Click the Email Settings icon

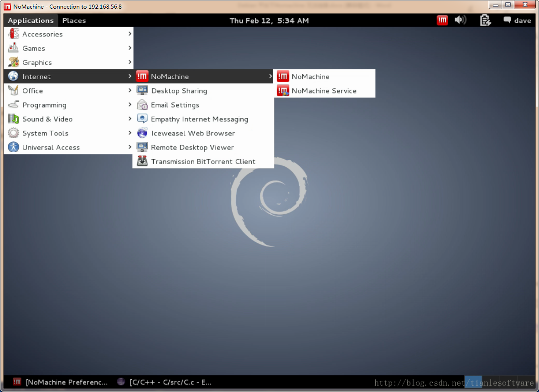(142, 104)
